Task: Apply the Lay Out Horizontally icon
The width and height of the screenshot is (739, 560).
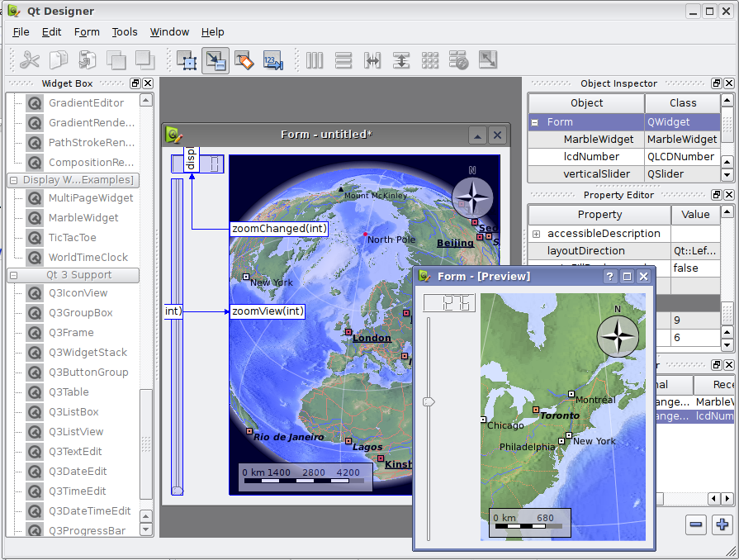Action: point(315,59)
